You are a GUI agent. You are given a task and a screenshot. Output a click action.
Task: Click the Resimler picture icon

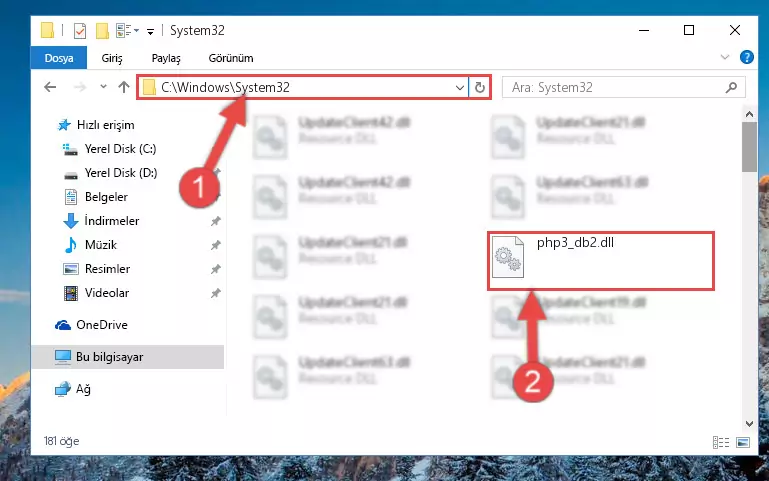coord(71,269)
